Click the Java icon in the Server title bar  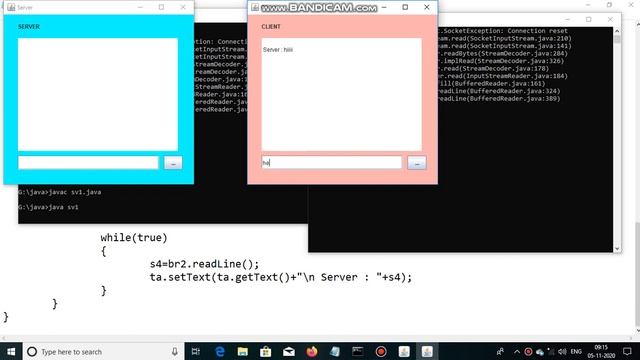click(x=11, y=7)
